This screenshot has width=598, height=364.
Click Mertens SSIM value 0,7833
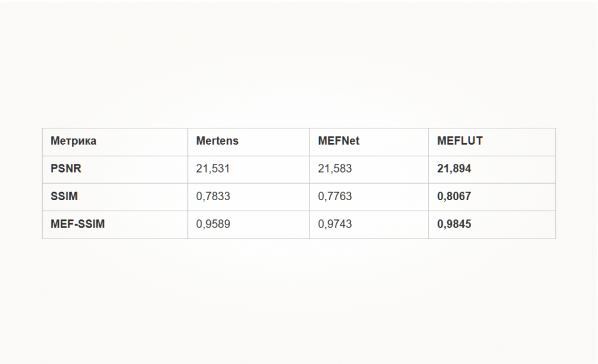tap(213, 197)
